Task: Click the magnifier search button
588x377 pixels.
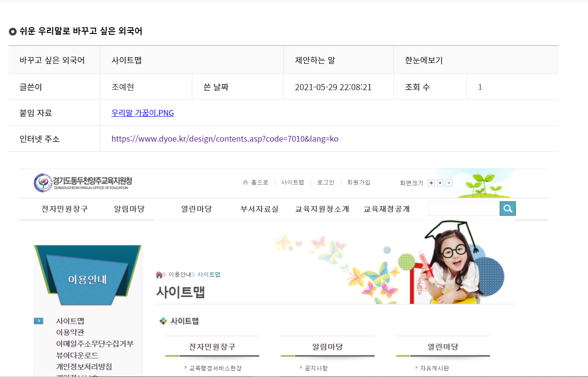Action: (x=507, y=209)
